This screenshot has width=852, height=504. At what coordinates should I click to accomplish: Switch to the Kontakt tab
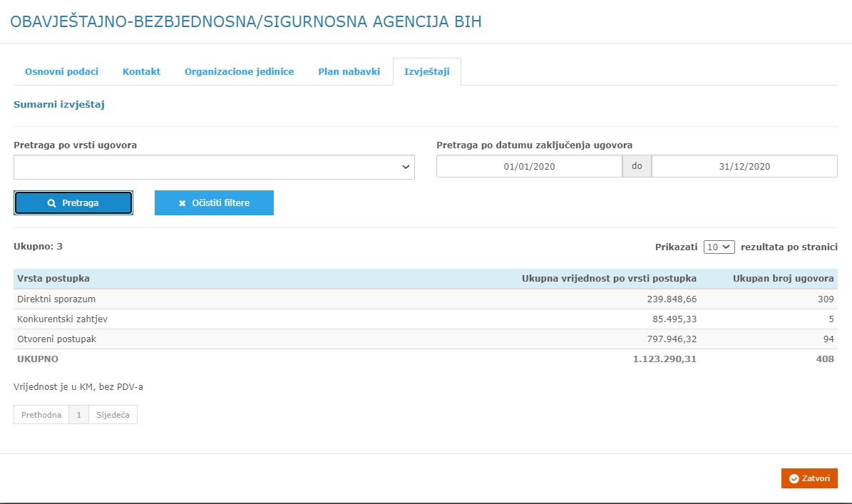141,72
